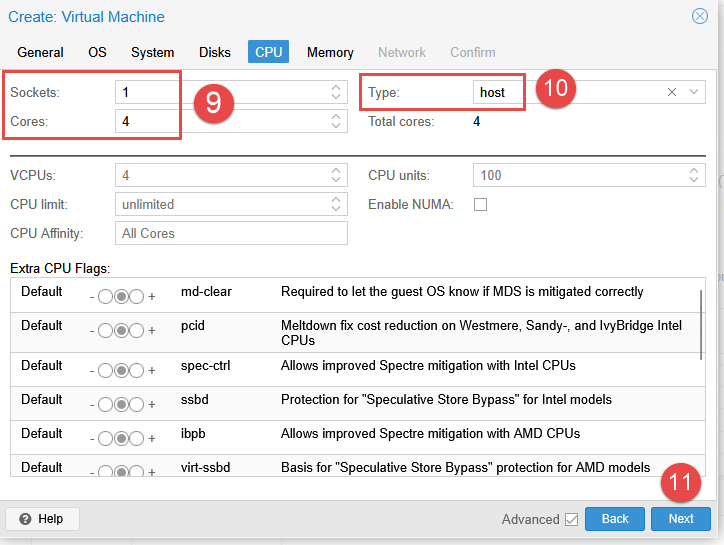Clear the CPU Type field value
724x545 pixels.
[x=673, y=92]
